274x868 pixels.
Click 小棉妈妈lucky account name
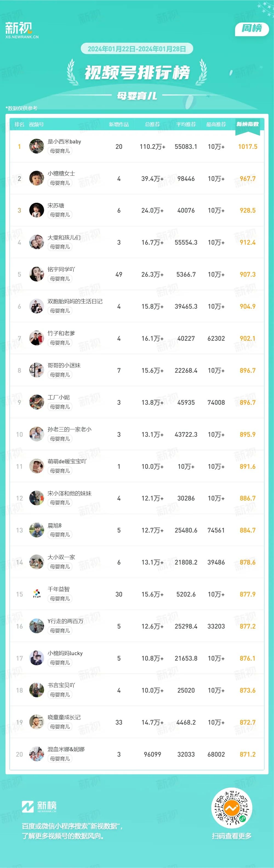point(65,653)
